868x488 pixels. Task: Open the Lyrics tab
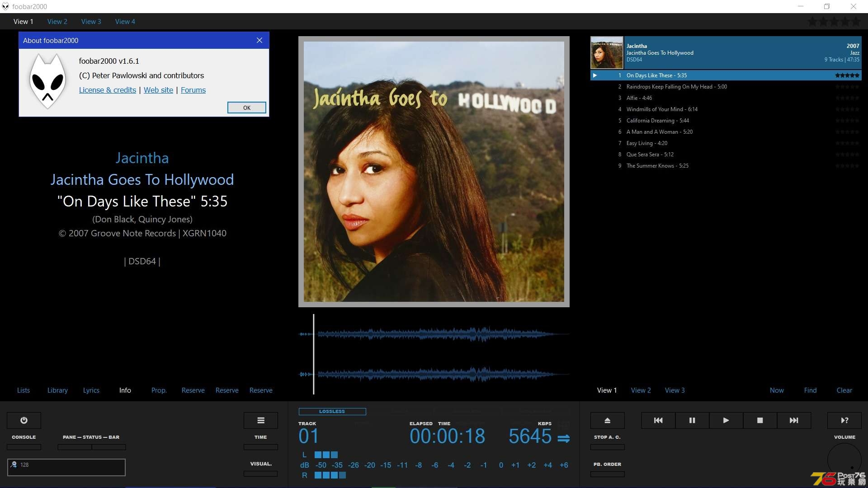(x=91, y=390)
